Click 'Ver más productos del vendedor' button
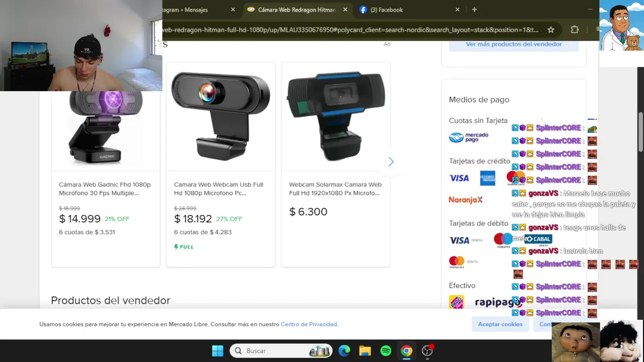The width and height of the screenshot is (644, 362). point(514,44)
